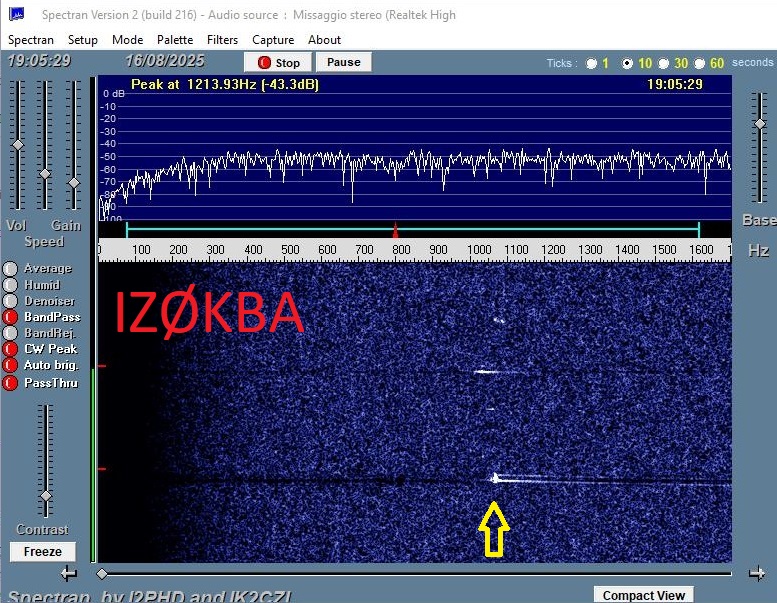Image resolution: width=777 pixels, height=603 pixels.
Task: Click the Pause button
Action: coord(343,62)
